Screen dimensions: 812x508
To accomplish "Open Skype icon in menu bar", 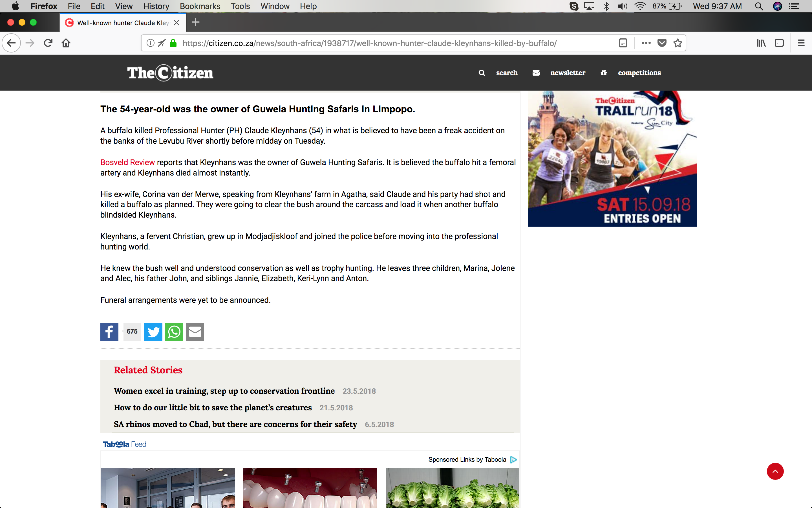I will [x=574, y=6].
